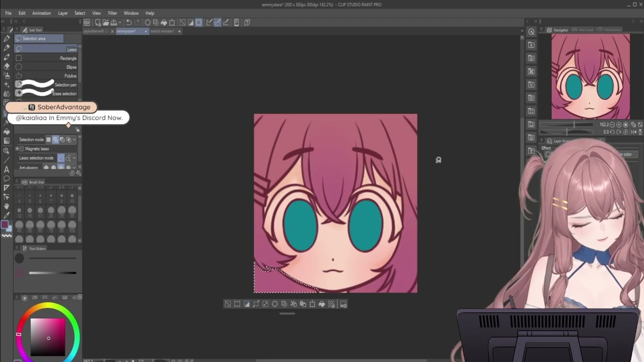Open the Selection mode dropdown arrow
Image resolution: width=644 pixels, height=362 pixels.
pos(74,140)
